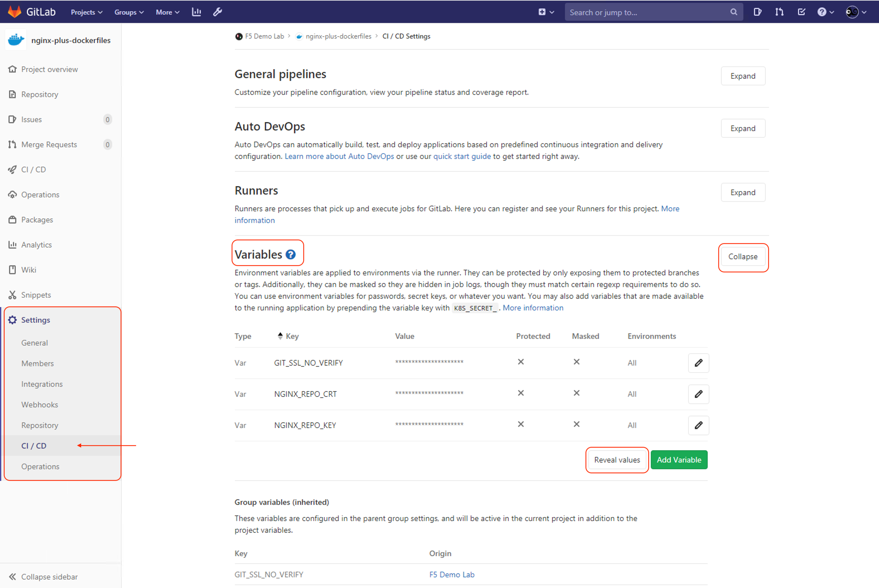The height and width of the screenshot is (588, 879).
Task: Edit the GIT_SSL_NO_VERIFY variable pencil icon
Action: click(698, 363)
